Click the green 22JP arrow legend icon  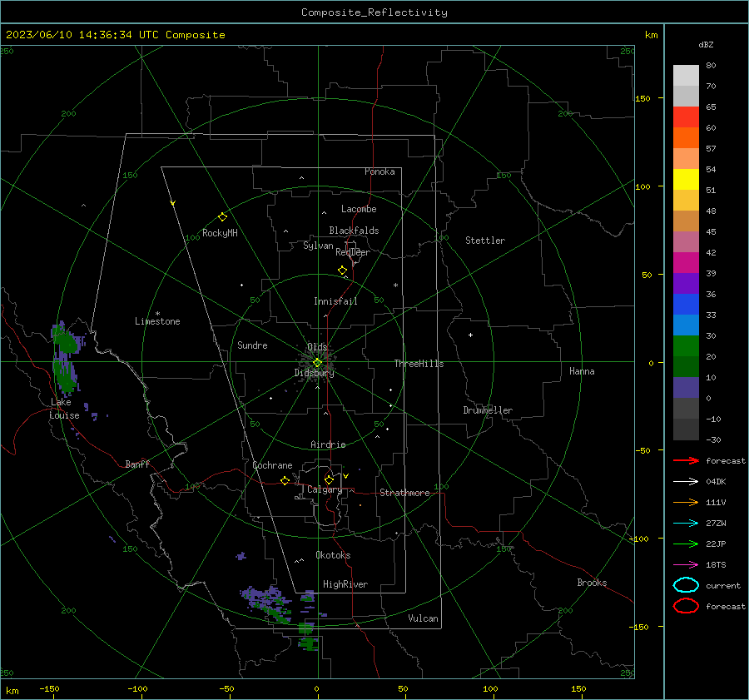[686, 544]
